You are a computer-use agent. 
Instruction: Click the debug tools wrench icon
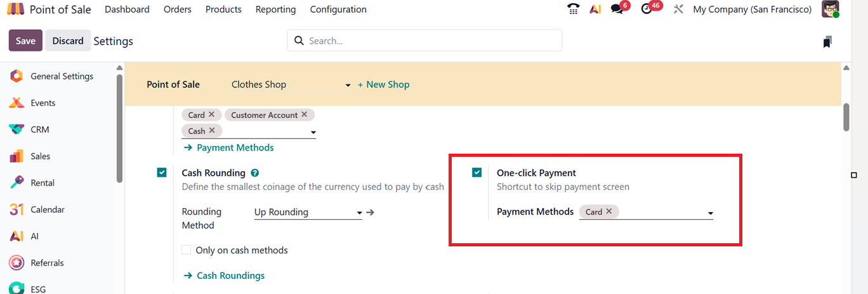(678, 10)
